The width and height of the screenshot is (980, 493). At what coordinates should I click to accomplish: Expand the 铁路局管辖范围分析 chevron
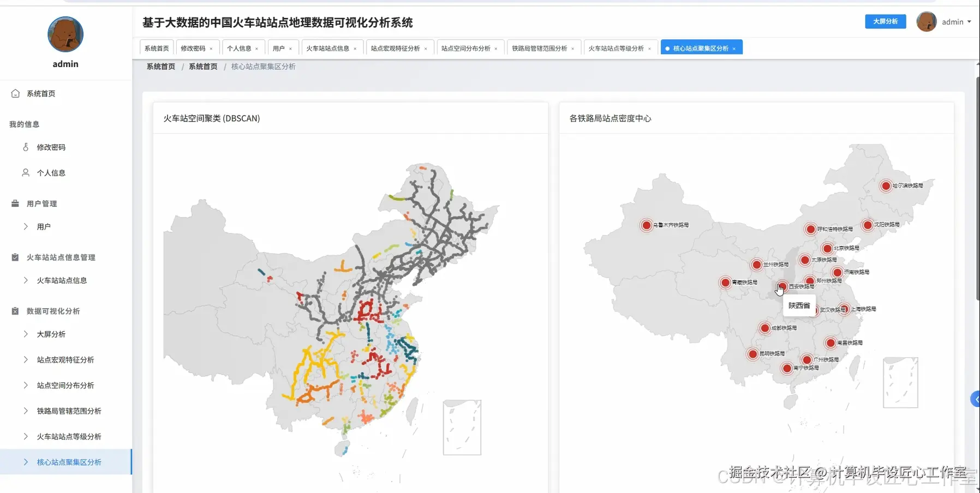pos(26,411)
